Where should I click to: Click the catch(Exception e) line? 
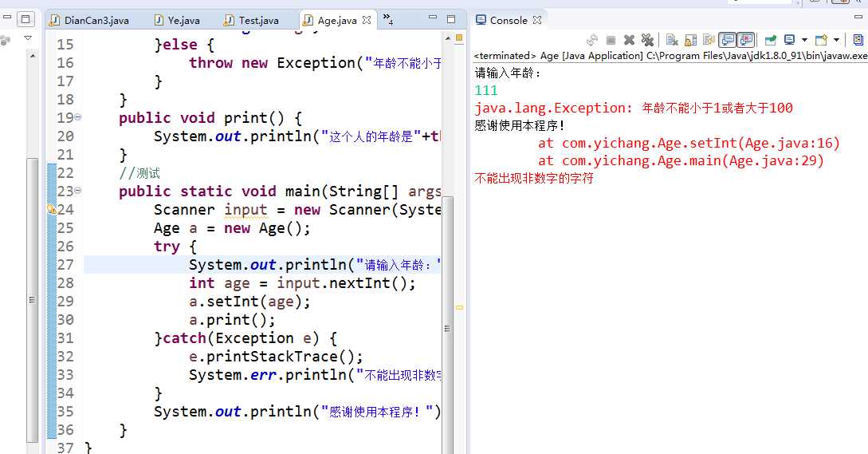coord(245,338)
